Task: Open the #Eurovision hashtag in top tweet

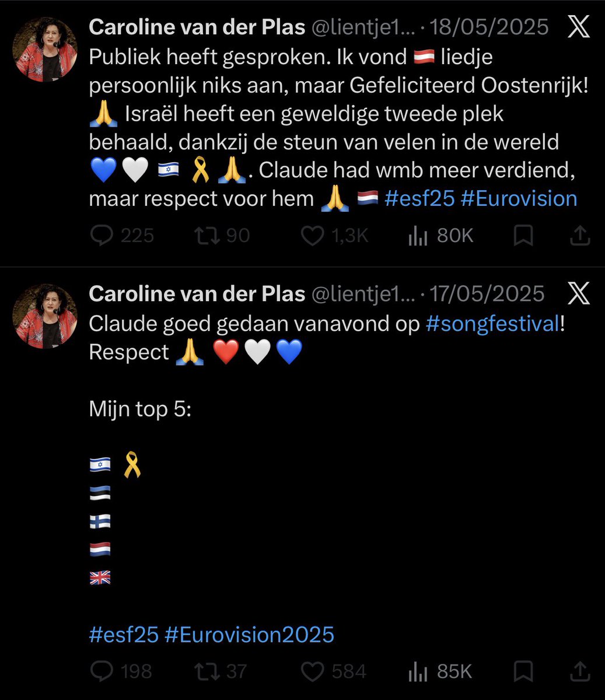Action: pos(519,198)
